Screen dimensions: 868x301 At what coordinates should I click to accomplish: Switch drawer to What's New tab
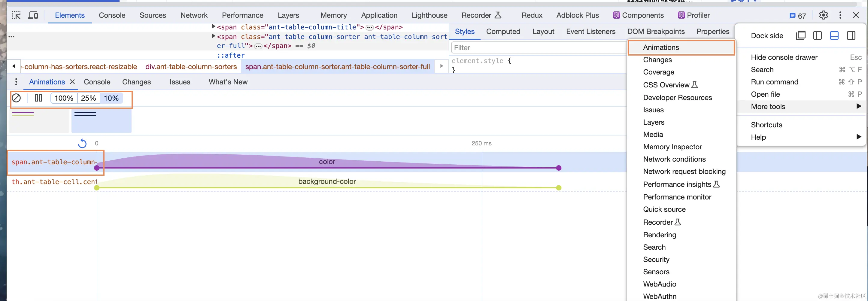[228, 82]
